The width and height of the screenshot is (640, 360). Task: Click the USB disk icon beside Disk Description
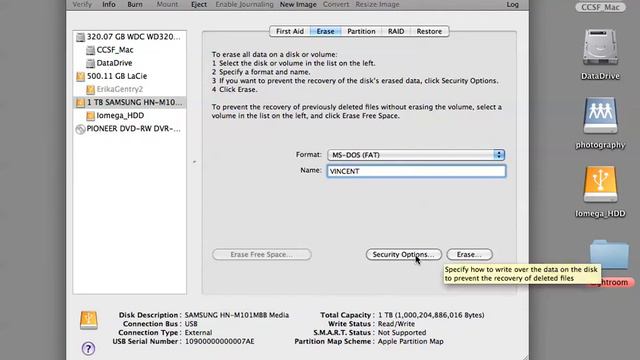(89, 320)
